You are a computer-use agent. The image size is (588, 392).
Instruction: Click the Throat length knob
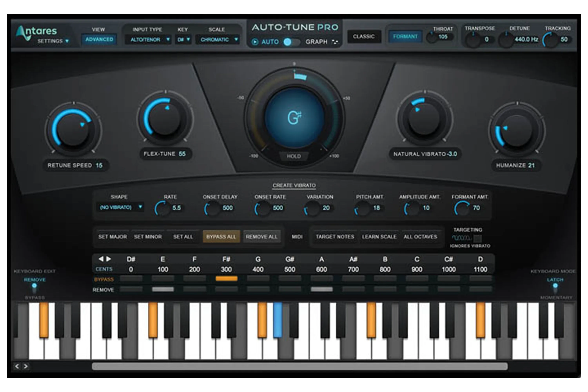[x=432, y=37]
